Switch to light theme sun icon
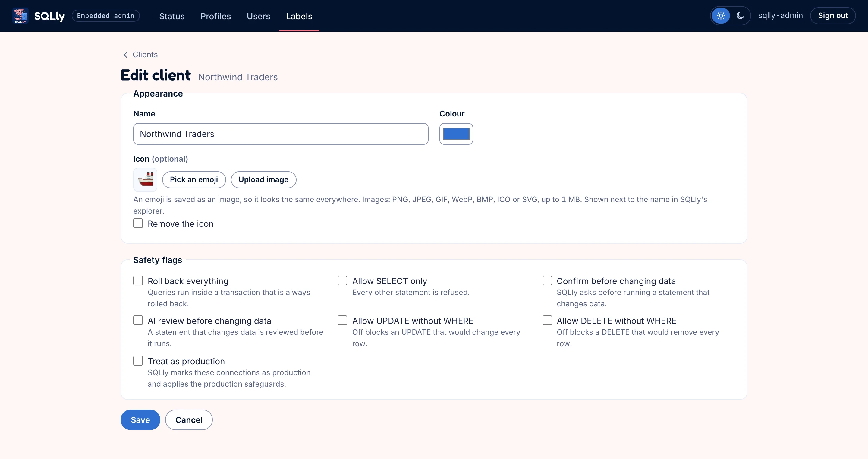 click(x=721, y=15)
